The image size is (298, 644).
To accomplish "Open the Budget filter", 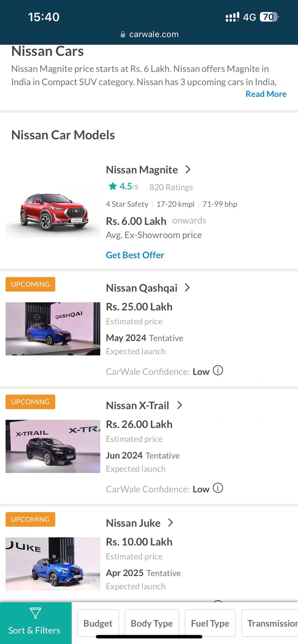I will [98, 623].
